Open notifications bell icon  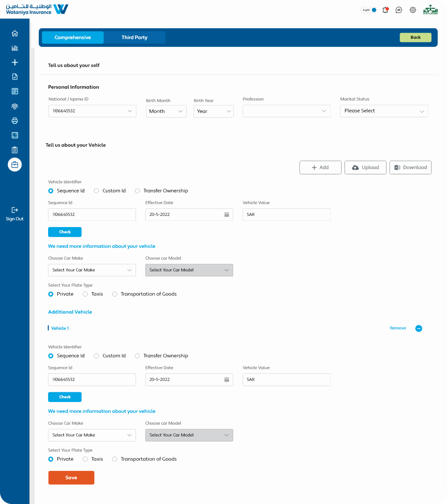[x=386, y=10]
